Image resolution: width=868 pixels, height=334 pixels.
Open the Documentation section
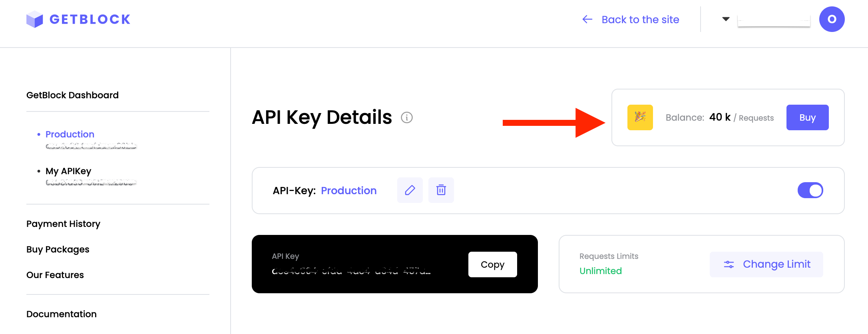point(61,314)
